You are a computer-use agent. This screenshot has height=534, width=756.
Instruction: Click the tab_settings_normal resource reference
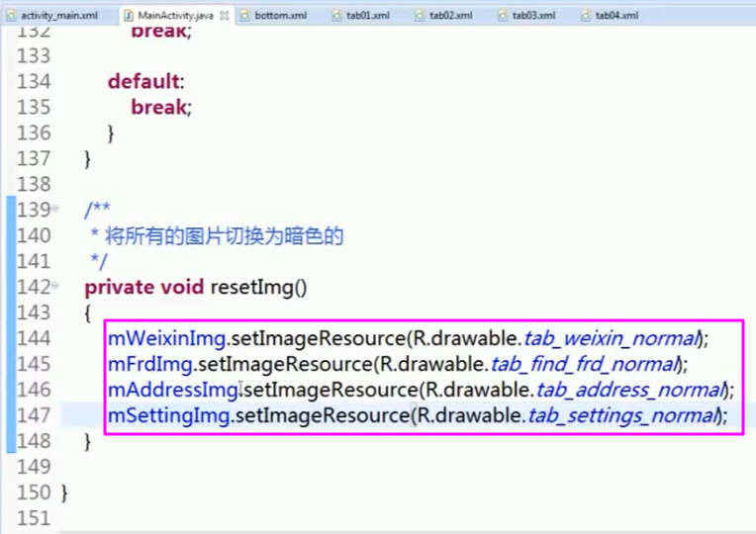tap(623, 415)
